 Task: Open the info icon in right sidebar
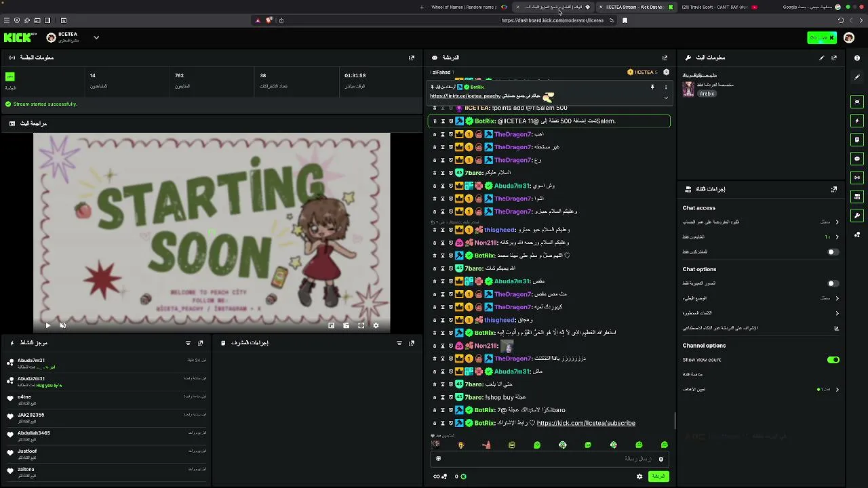click(x=857, y=58)
